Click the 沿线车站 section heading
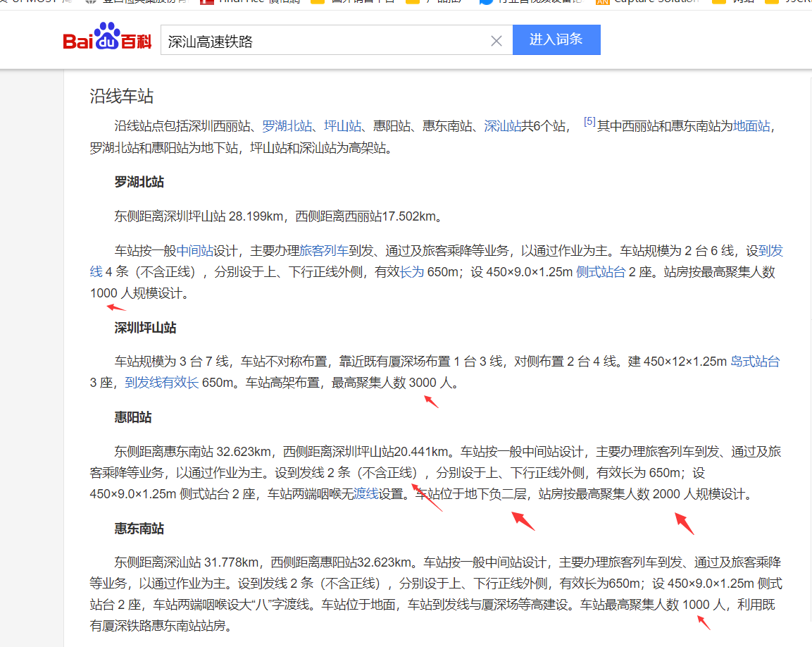Image resolution: width=812 pixels, height=647 pixels. coord(122,97)
